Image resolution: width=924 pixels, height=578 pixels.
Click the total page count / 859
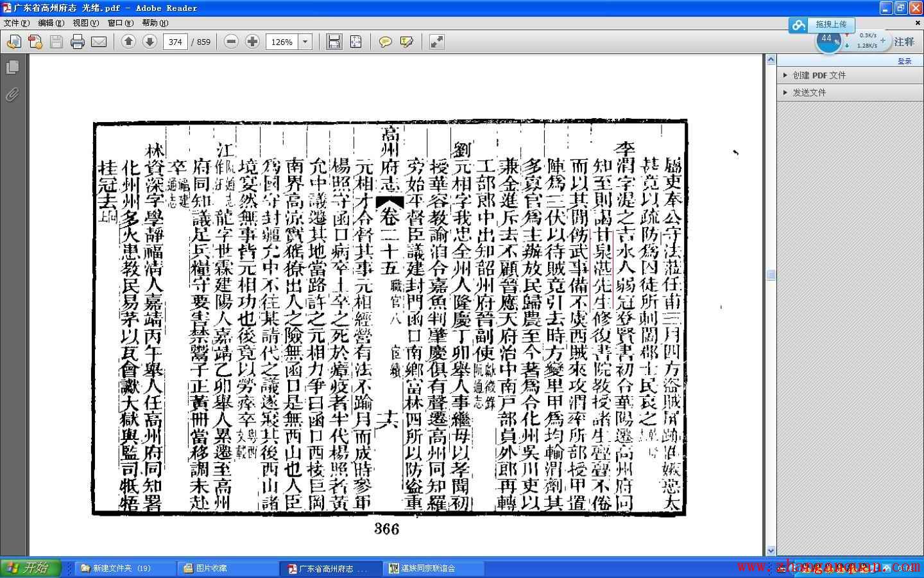201,42
